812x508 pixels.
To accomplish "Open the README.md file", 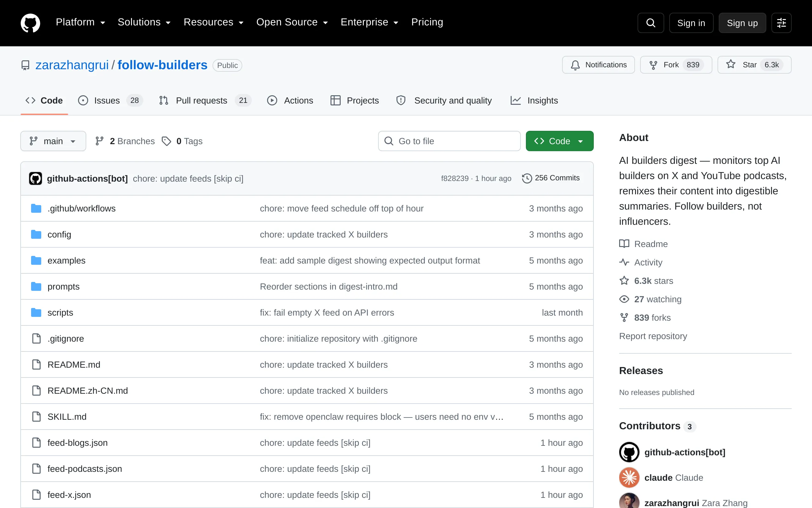I will 74,364.
